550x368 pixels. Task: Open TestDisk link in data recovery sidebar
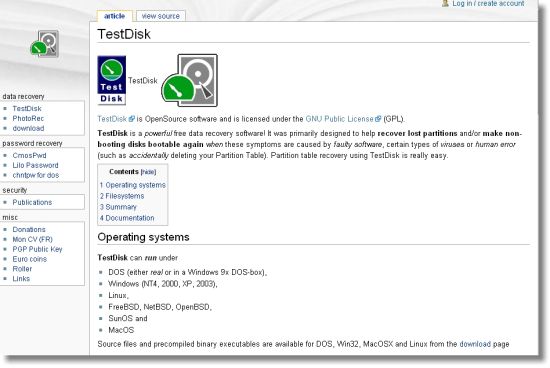point(27,108)
